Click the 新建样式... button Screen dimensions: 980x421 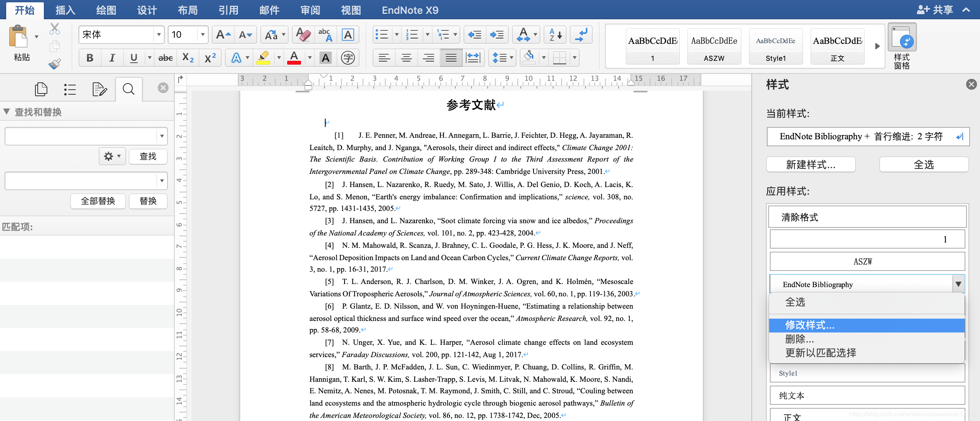(x=811, y=165)
